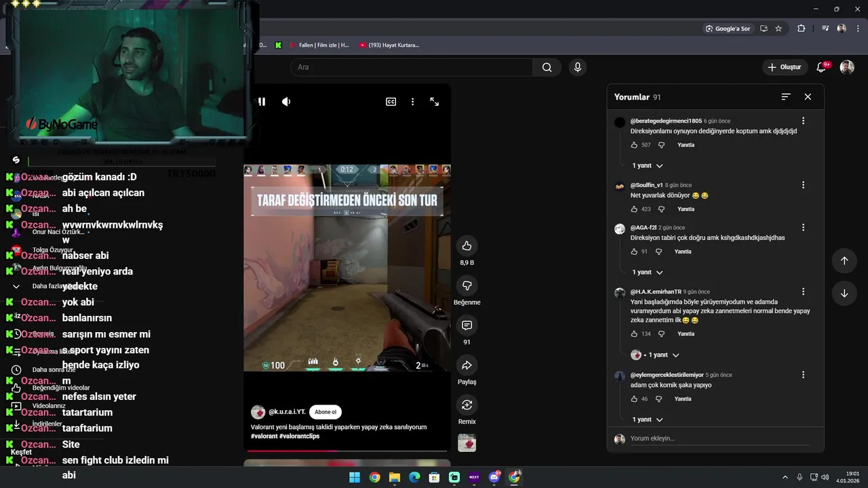The height and width of the screenshot is (488, 868).
Task: Open @Soulfin_v1's channel from the comments
Action: click(647, 185)
